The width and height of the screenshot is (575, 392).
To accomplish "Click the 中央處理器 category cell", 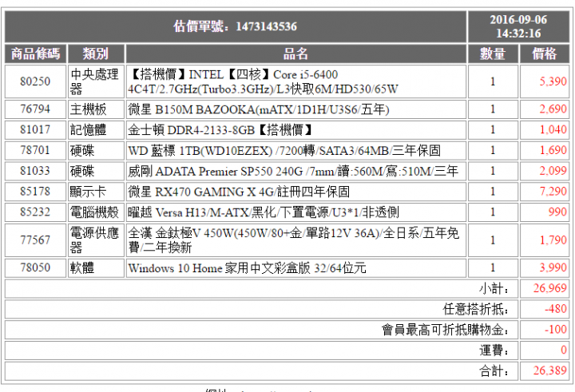I will (x=96, y=81).
